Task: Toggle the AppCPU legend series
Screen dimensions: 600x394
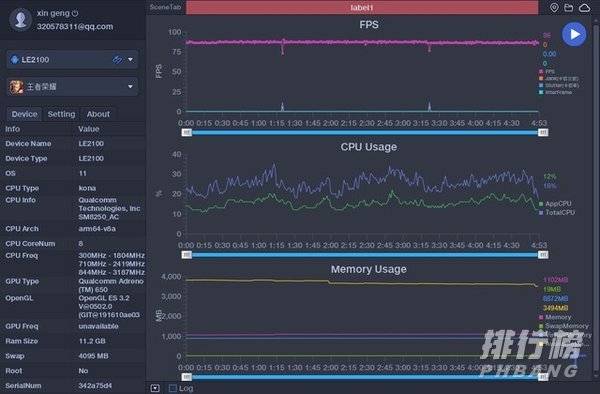Action: (556, 204)
